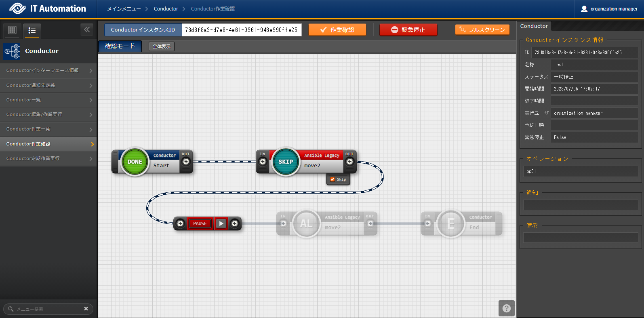Toggle the Skip checkbox under move2 node
644x318 pixels.
pyautogui.click(x=333, y=179)
